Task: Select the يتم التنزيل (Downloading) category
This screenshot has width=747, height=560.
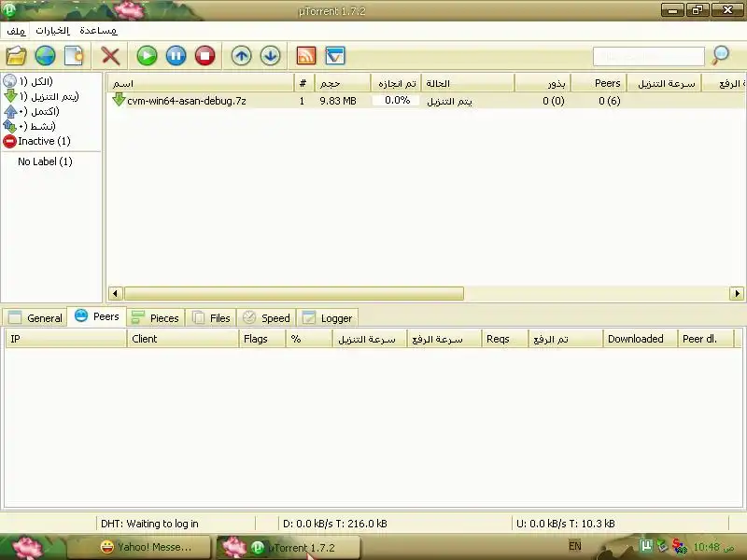Action: (41, 97)
